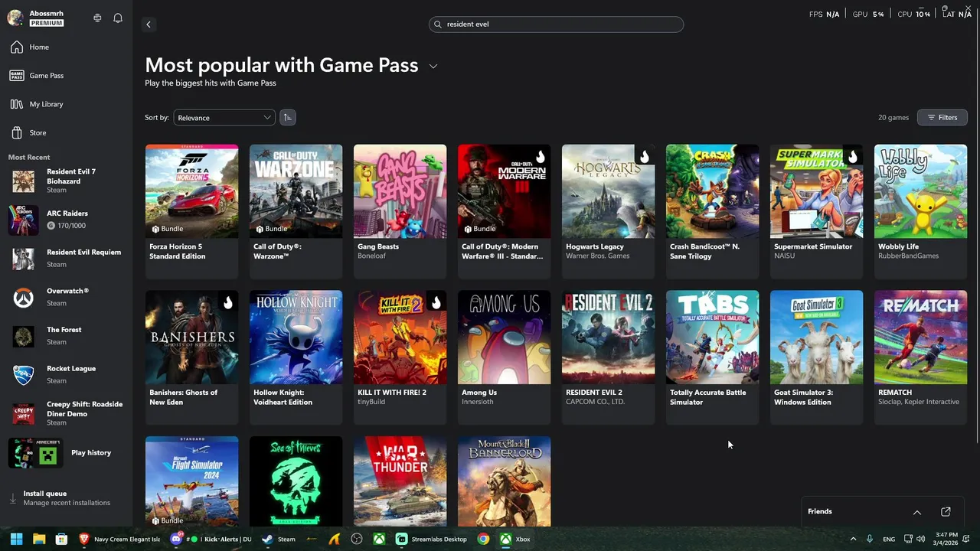Select the Call of Duty: Warzone tile
980x551 pixels.
pos(296,211)
